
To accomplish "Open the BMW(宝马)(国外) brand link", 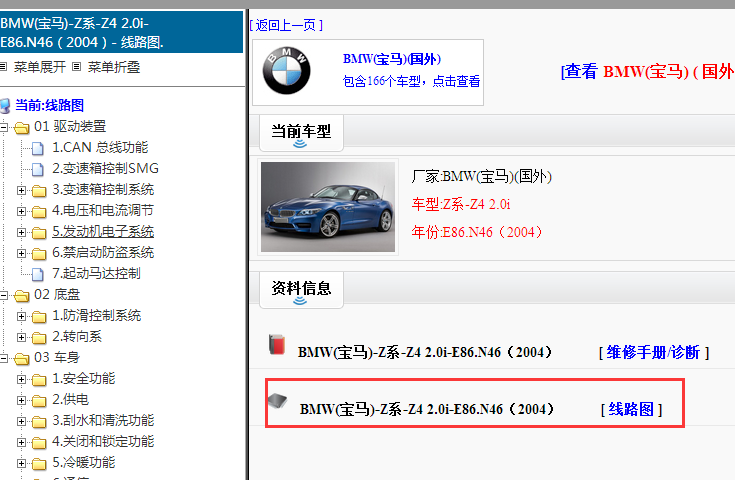I will click(x=392, y=59).
